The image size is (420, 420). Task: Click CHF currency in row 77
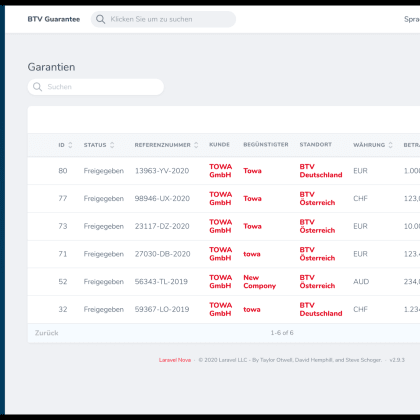360,199
